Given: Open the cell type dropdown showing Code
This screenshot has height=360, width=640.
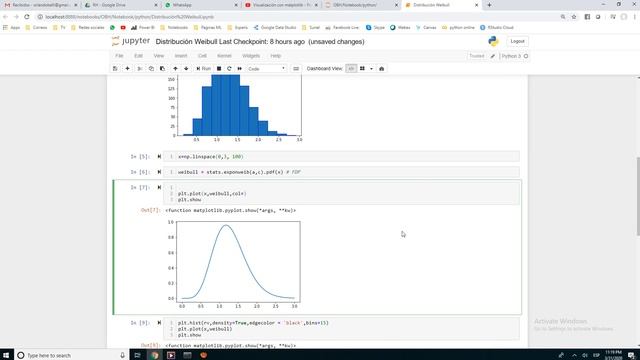Looking at the screenshot, I should 267,69.
